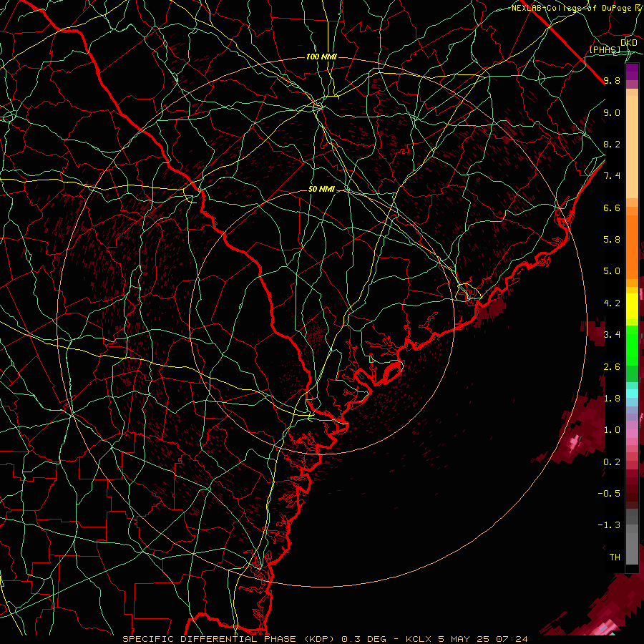Pick the pale peach segment of the color bar
The height and width of the screenshot is (644, 644).
(x=632, y=147)
